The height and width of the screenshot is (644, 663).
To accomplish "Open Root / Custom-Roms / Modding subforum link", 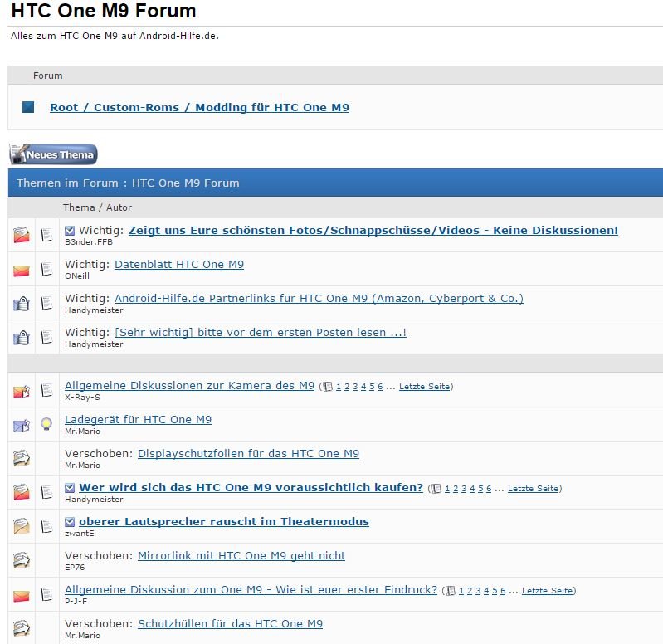I will click(x=200, y=107).
